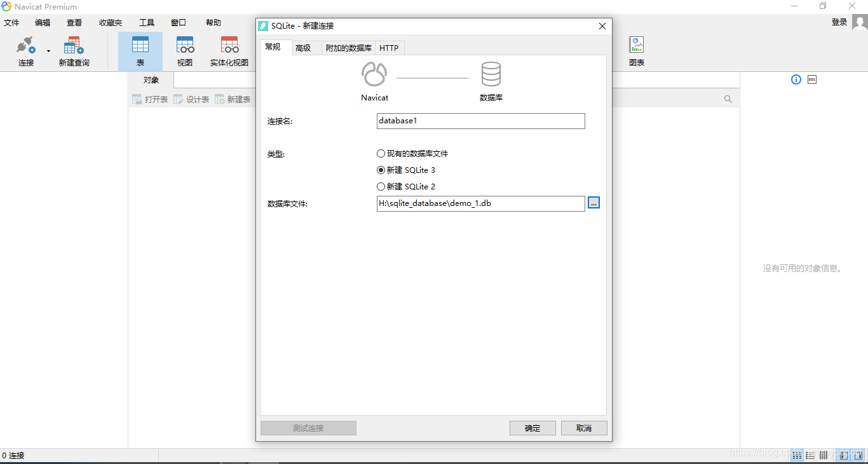Image resolution: width=868 pixels, height=464 pixels.
Task: Open the 查看 menu
Action: [74, 22]
